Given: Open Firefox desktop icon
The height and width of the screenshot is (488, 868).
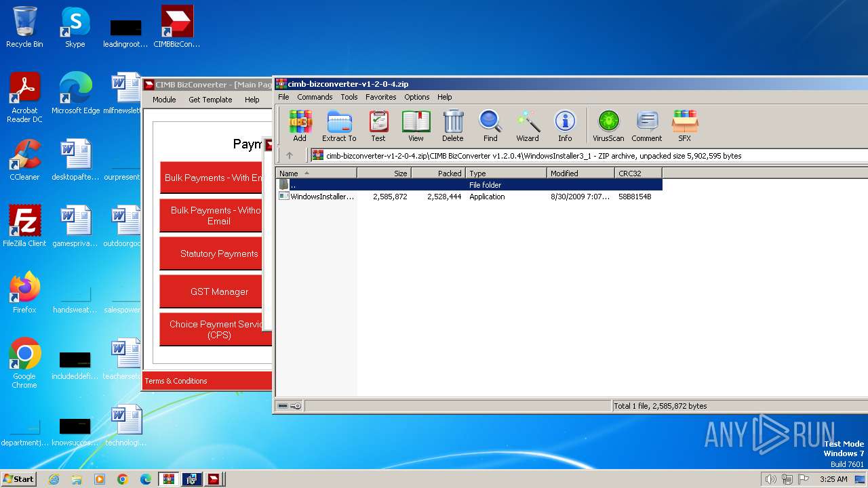Looking at the screenshot, I should [24, 293].
